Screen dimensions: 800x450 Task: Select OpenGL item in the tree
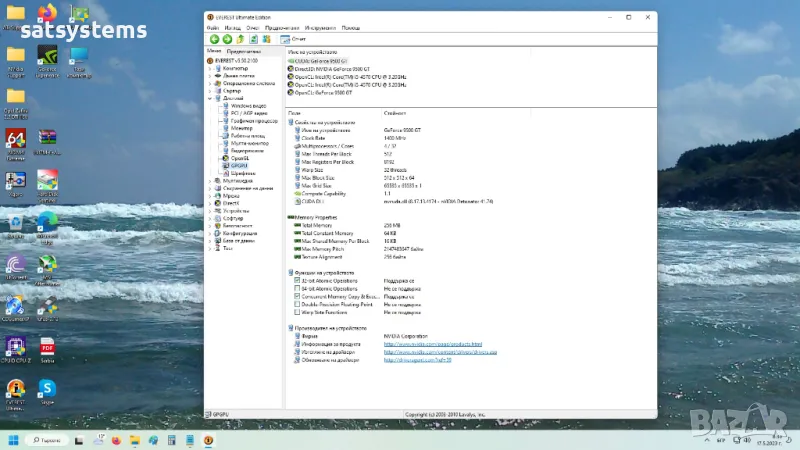coord(239,157)
